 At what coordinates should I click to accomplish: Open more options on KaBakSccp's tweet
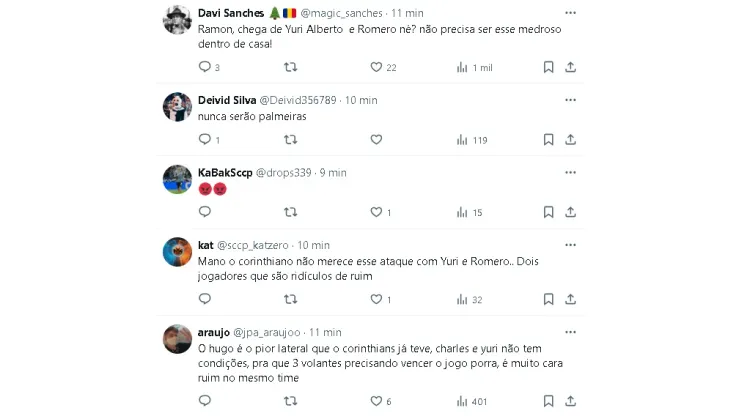570,172
